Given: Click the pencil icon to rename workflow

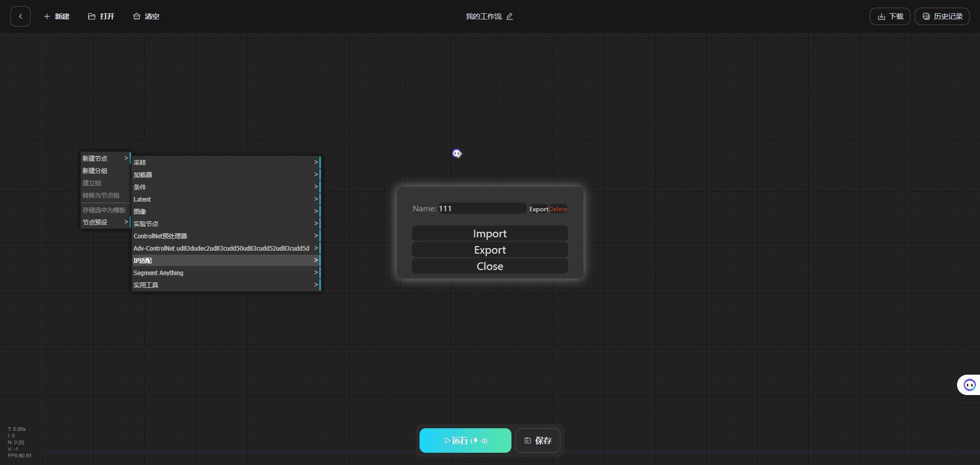Looking at the screenshot, I should [x=509, y=16].
